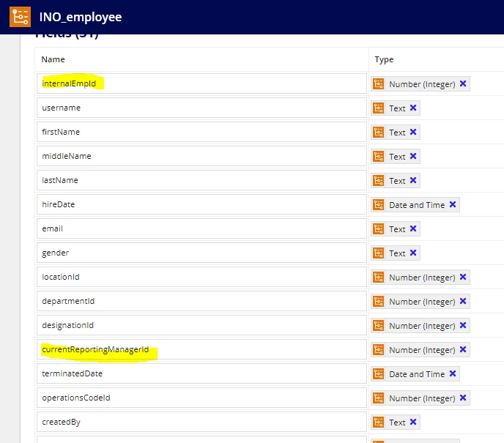This screenshot has width=504, height=443.
Task: Edit the designationId field name
Action: point(201,325)
